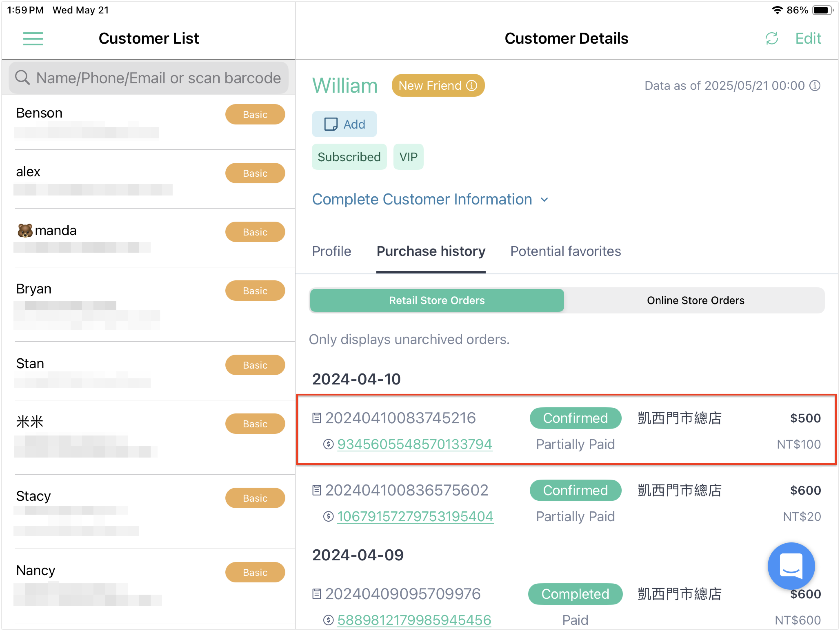Tap the 2024-04-10 date header
This screenshot has height=631, width=840.
click(x=356, y=379)
